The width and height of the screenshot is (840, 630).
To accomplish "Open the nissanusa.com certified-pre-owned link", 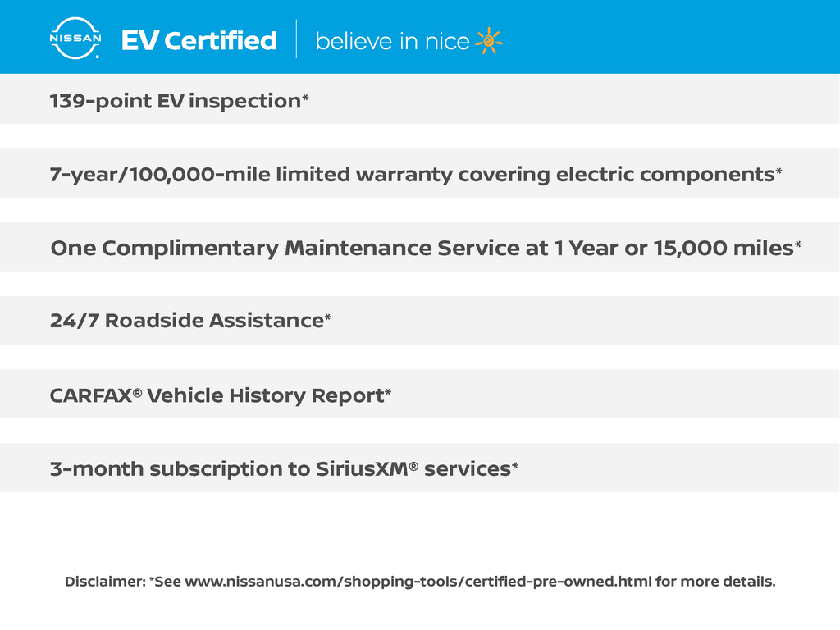I will tap(418, 582).
